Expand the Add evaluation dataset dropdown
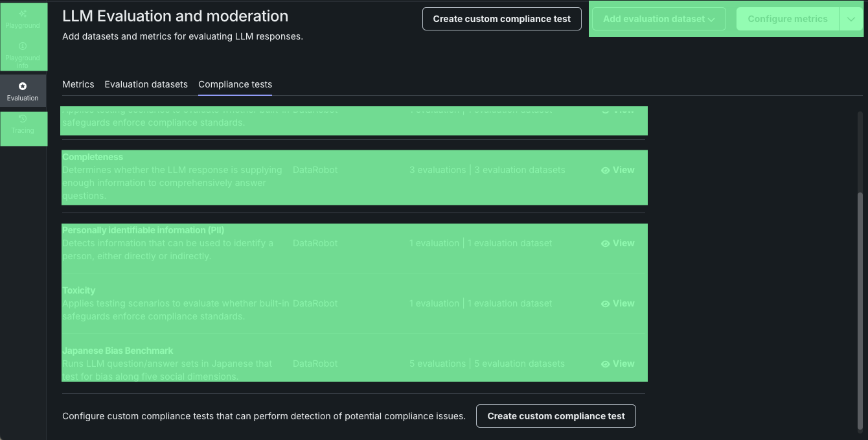This screenshot has height=440, width=868. click(x=658, y=19)
